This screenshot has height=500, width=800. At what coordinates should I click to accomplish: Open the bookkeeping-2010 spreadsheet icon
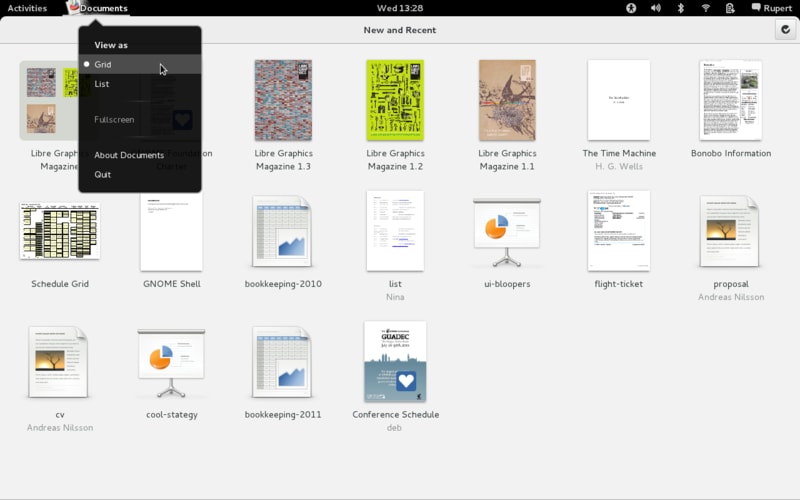(x=282, y=232)
